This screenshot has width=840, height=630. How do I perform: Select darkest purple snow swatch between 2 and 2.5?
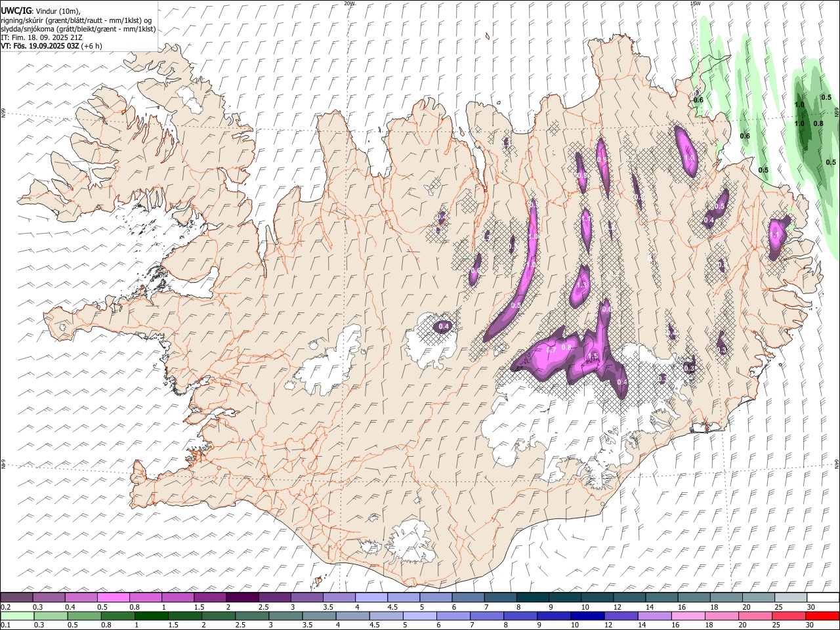[242, 597]
